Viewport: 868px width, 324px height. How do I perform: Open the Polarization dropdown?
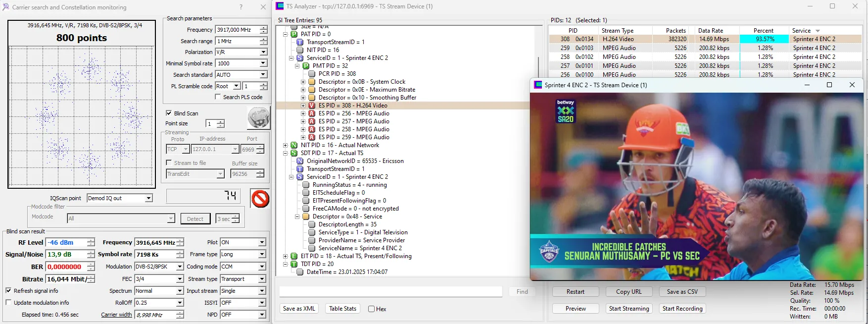263,52
